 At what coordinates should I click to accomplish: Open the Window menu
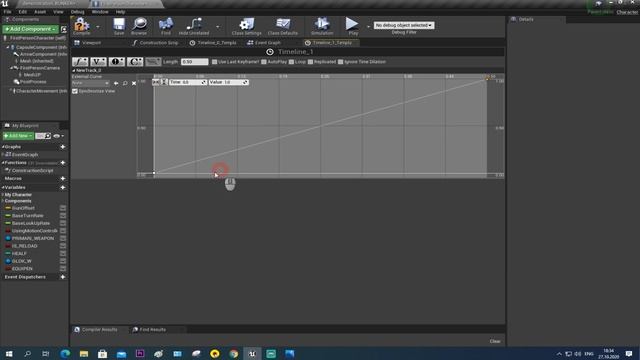[x=100, y=12]
